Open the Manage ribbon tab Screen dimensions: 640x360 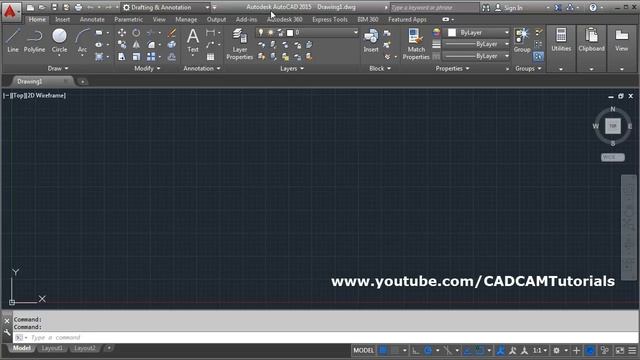(x=186, y=19)
